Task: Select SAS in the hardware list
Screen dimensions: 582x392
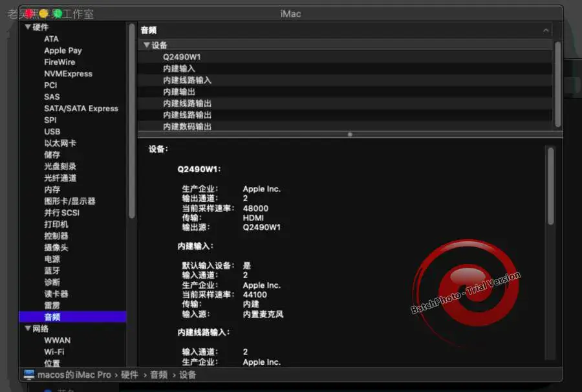Action: 52,96
